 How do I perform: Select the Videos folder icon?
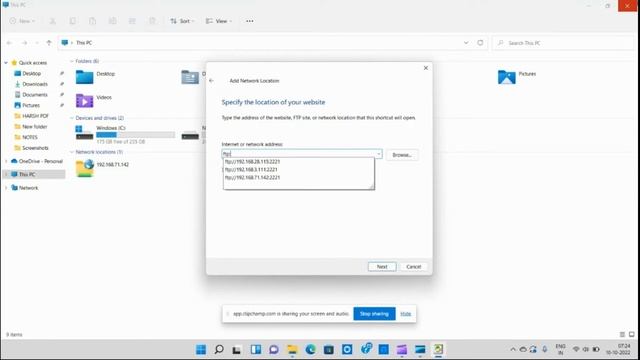coord(84,100)
